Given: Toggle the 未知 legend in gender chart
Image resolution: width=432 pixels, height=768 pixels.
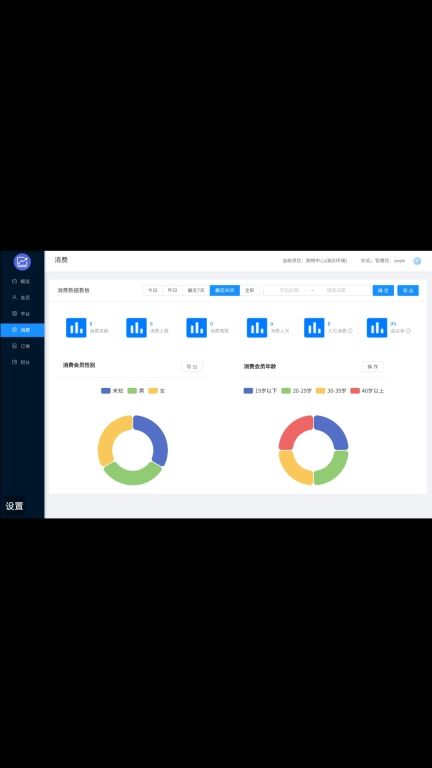Looking at the screenshot, I should coord(112,391).
